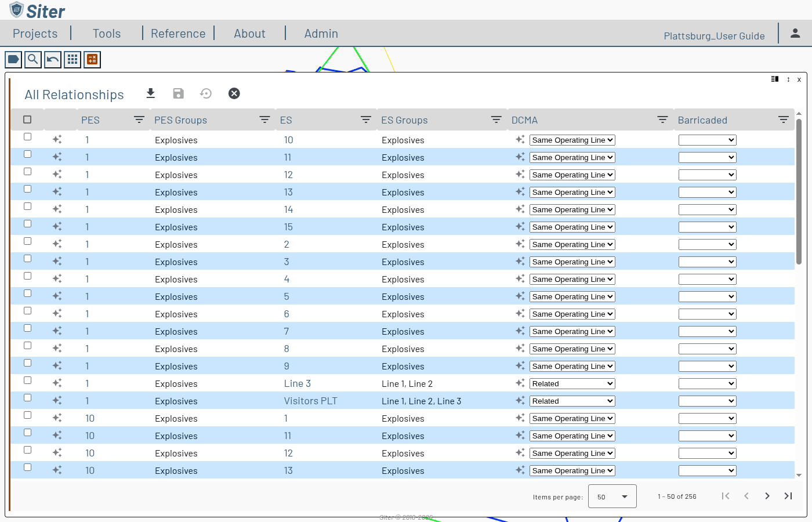812x522 pixels.
Task: Click the undo arrow toolbar icon
Action: coord(53,59)
